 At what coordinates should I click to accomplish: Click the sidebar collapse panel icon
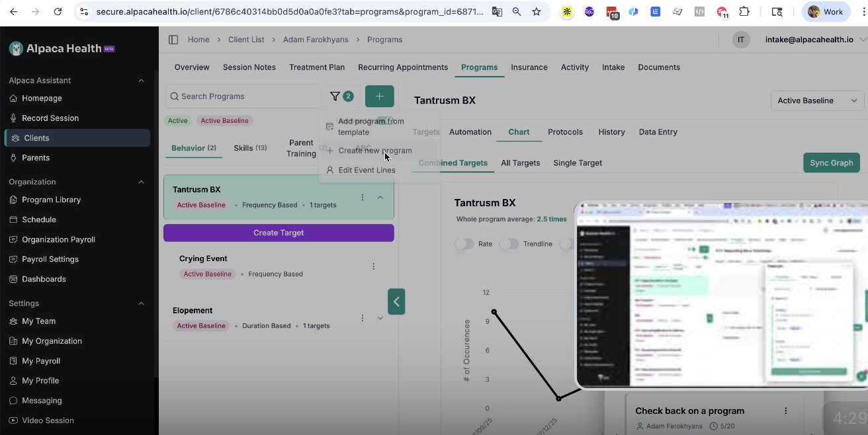point(173,40)
